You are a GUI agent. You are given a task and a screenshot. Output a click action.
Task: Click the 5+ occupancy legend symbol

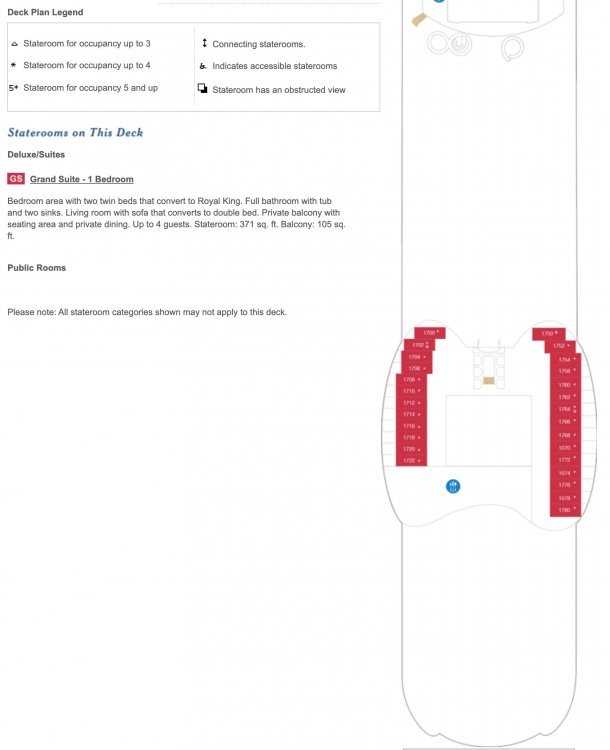tap(13, 88)
